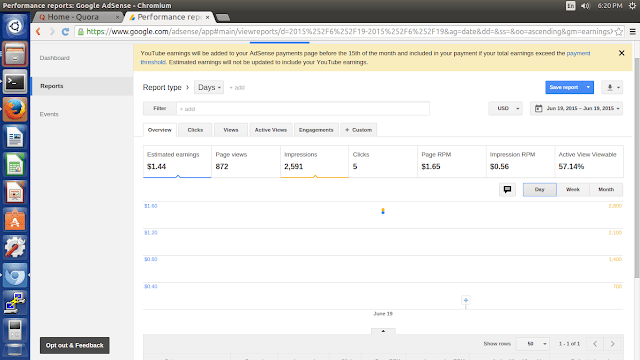Click the browser forward arrow
Viewport: 640px width, 360px height.
point(52,31)
